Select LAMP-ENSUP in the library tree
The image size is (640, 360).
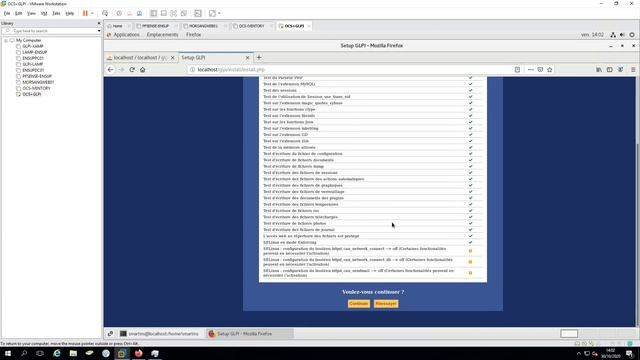click(x=35, y=52)
